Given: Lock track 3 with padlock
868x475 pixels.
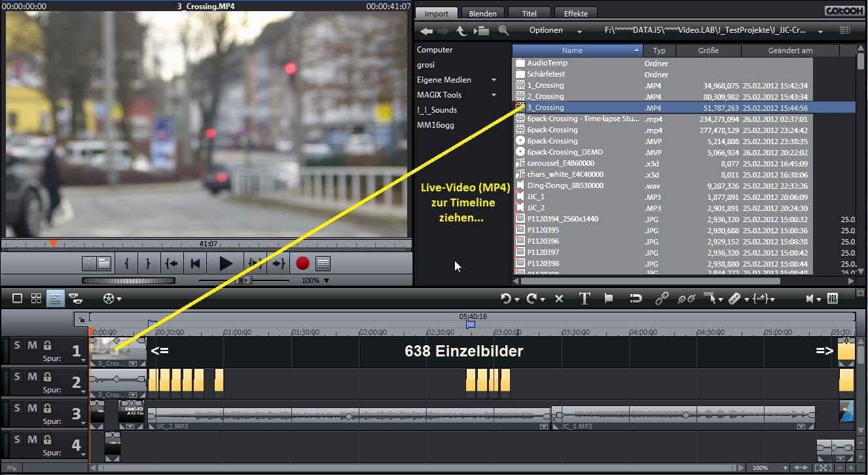Looking at the screenshot, I should click(47, 408).
